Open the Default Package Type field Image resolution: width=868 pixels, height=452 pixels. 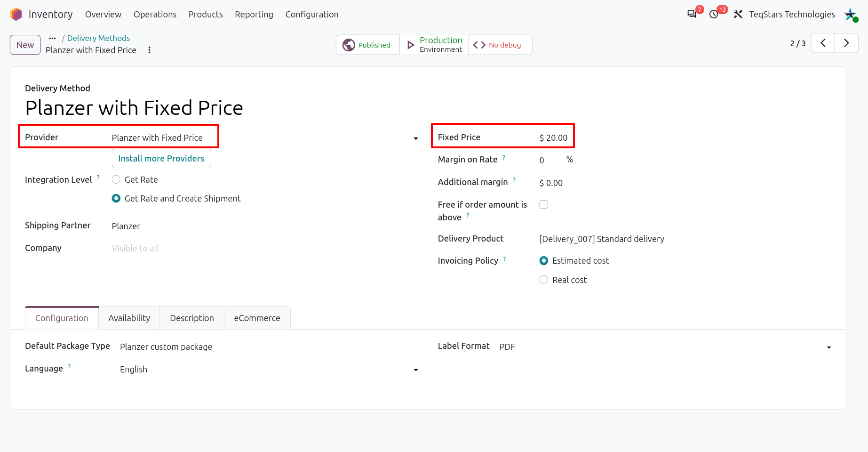[x=269, y=347]
